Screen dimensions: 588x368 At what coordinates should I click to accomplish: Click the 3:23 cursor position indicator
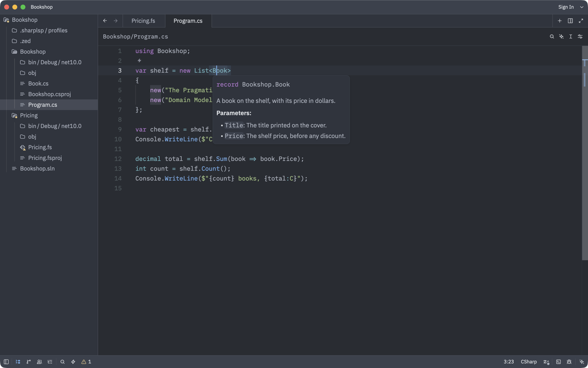pos(508,362)
